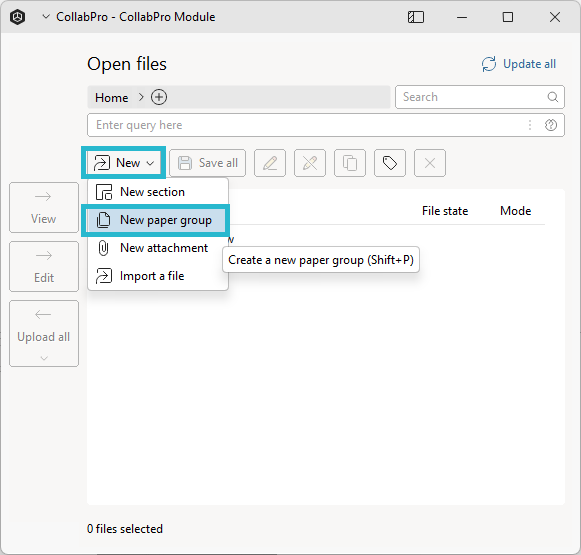Click the Save all button

[208, 163]
